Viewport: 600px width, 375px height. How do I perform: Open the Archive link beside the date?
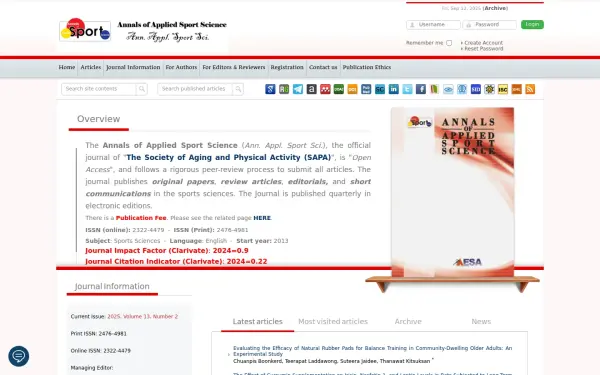496,8
